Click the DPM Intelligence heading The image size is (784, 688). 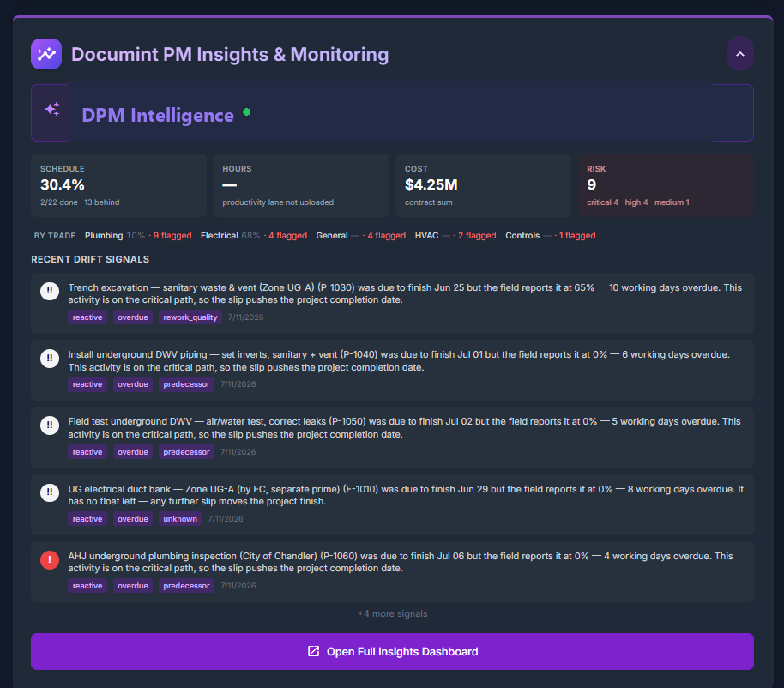click(x=158, y=116)
